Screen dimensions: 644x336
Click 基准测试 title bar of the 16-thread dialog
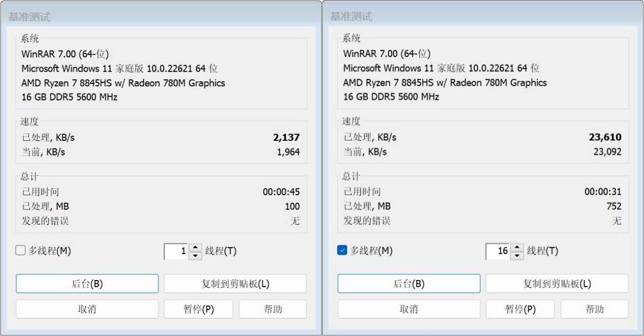(x=477, y=16)
